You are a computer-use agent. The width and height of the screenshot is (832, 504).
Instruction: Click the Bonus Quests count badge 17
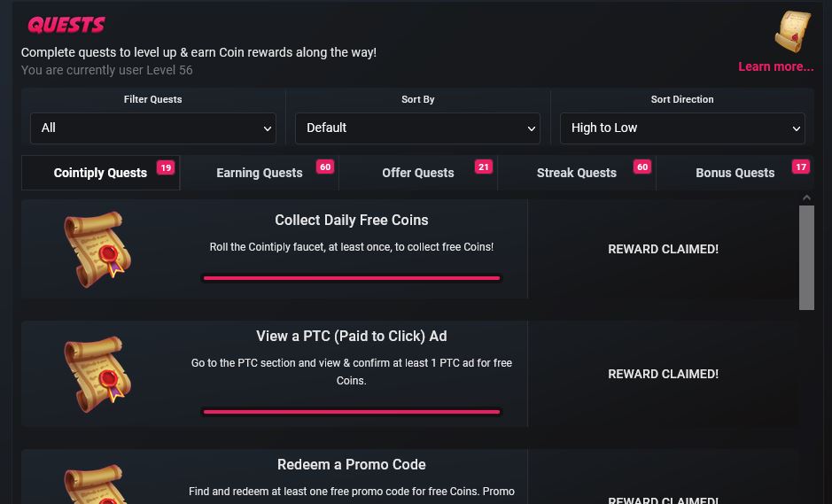[x=801, y=167]
